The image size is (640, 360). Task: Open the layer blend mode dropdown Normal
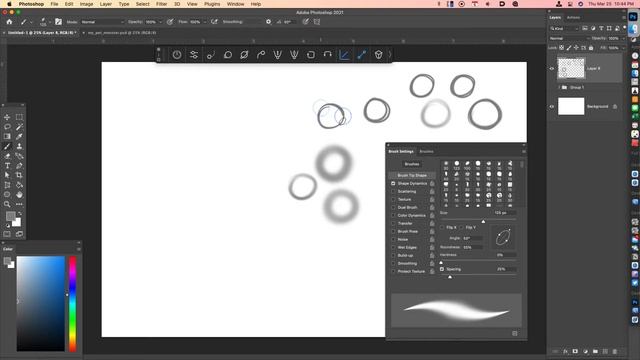pos(569,38)
